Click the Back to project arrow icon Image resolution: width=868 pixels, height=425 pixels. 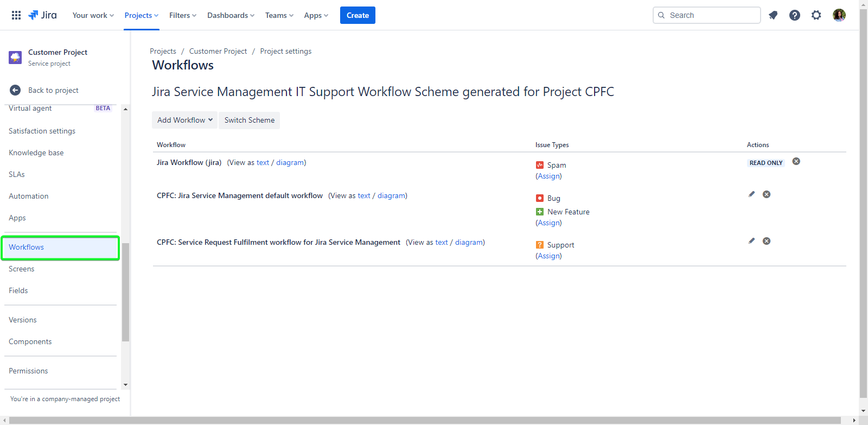click(15, 90)
